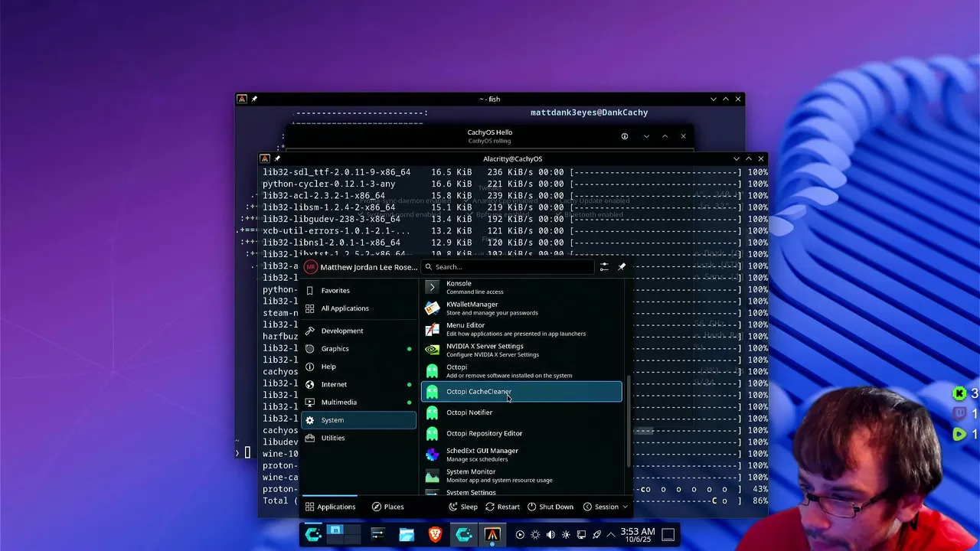Start Octopi Notifier
This screenshot has height=551, width=980.
pyautogui.click(x=521, y=412)
